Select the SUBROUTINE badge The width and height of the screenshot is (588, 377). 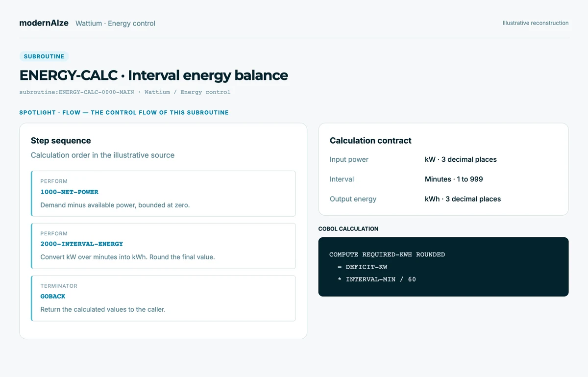pyautogui.click(x=44, y=56)
